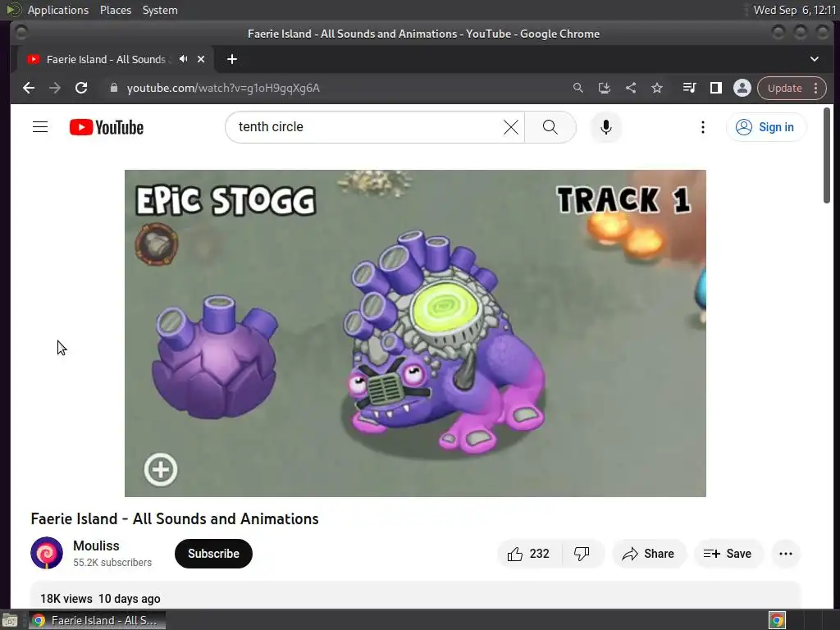Clear the search query with X
This screenshot has height=630, width=840.
pos(511,127)
